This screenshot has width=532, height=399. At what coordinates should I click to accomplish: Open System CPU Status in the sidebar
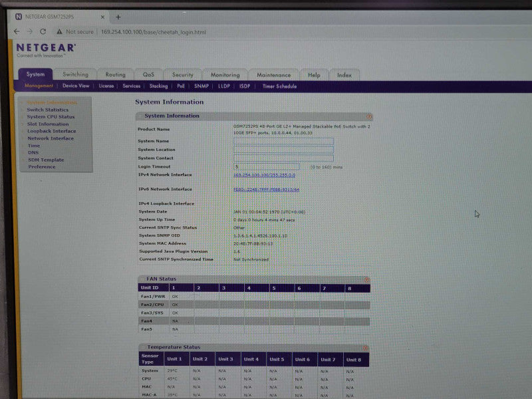(51, 117)
